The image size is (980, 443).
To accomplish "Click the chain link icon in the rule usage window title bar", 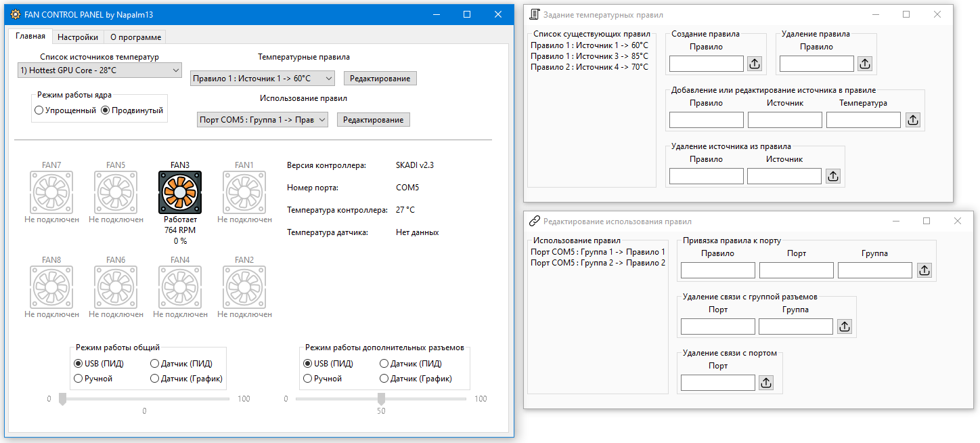I will pos(534,221).
